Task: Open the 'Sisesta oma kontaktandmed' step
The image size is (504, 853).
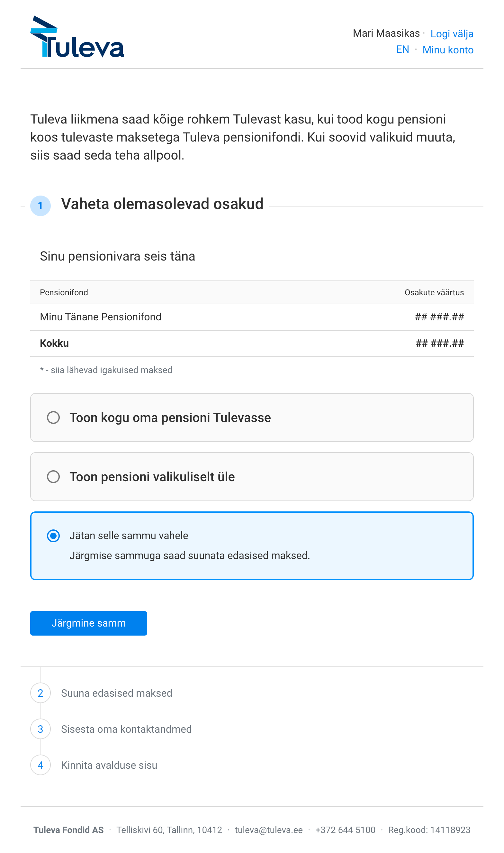Action: [x=126, y=729]
